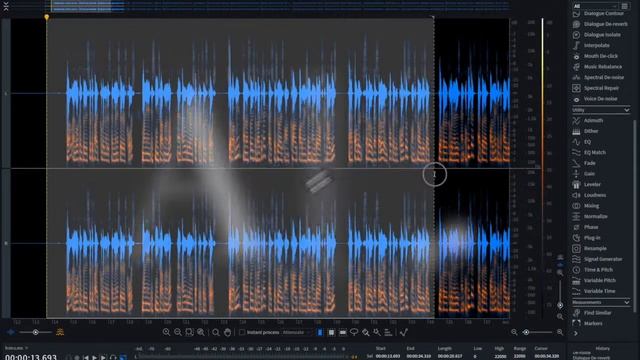
Task: Click the vertical frequency zoom slider
Action: click(560, 293)
